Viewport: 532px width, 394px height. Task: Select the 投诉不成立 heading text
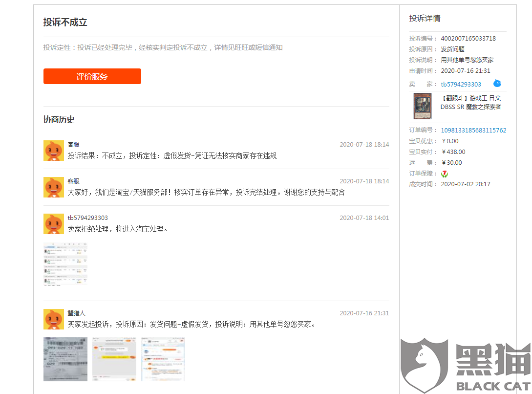[65, 22]
